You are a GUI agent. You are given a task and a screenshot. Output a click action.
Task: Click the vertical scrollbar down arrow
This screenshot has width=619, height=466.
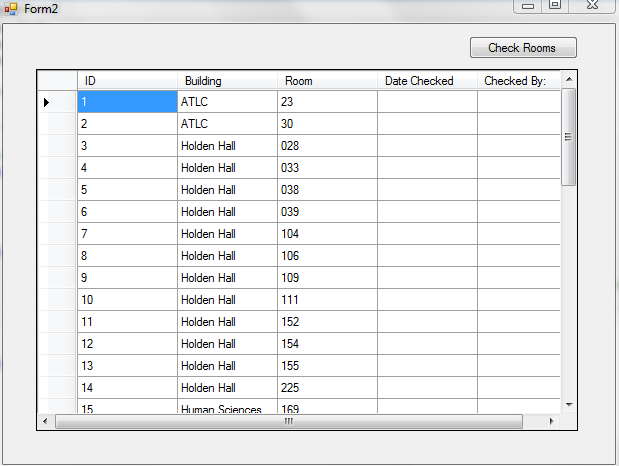(x=569, y=405)
